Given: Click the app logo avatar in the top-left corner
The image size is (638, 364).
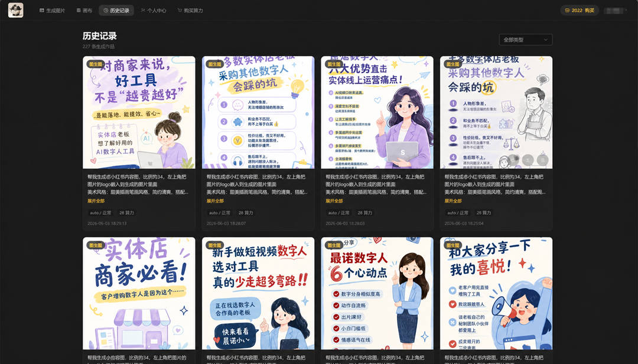Looking at the screenshot, I should pos(16,10).
